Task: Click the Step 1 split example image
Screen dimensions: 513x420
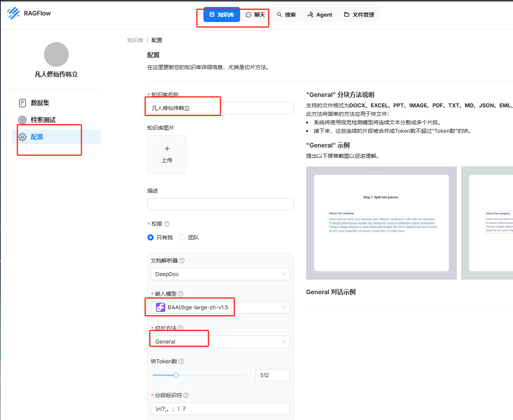Action: pyautogui.click(x=381, y=223)
